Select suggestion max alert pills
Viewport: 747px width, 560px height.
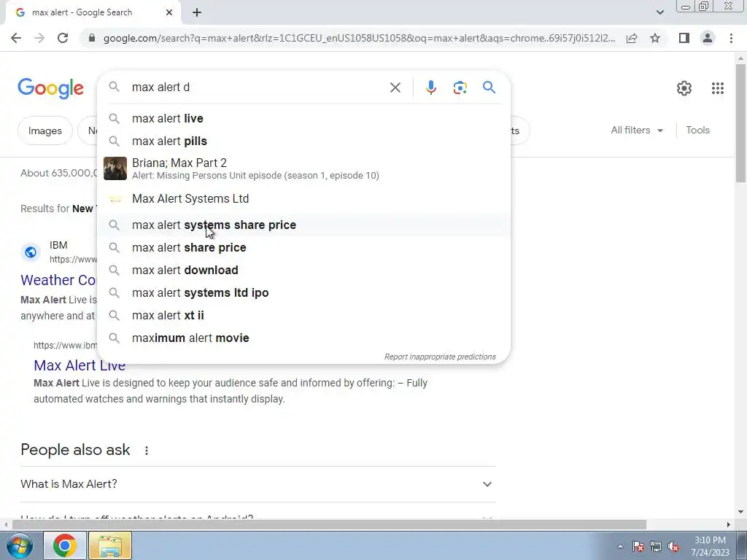[303, 141]
